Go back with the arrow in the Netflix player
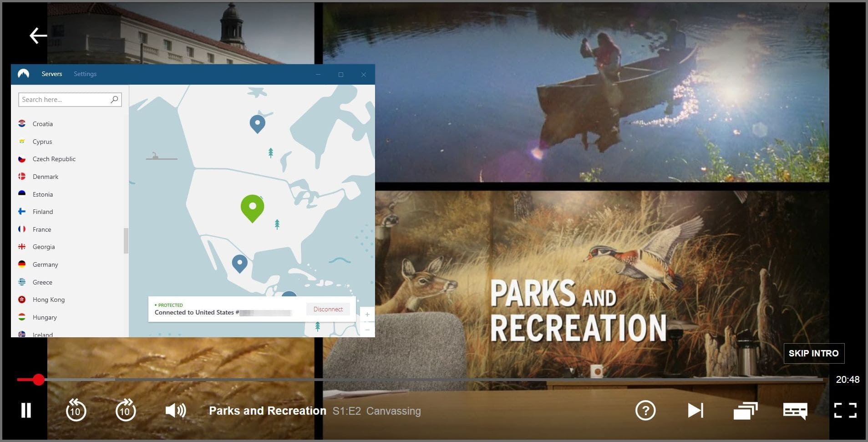 pos(38,36)
